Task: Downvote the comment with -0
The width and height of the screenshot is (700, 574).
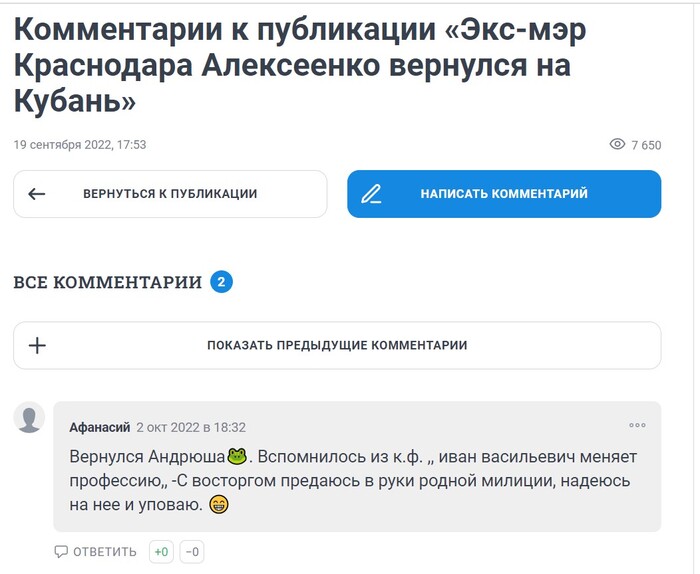Action: 192,552
